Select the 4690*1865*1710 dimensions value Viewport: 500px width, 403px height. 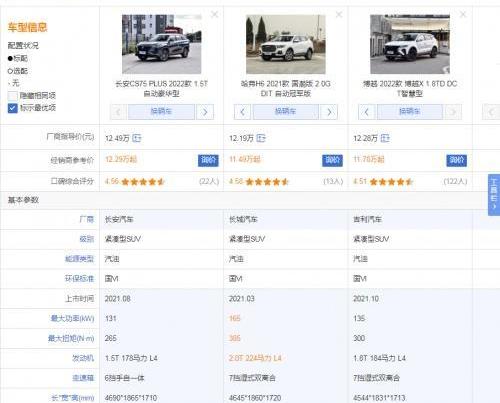coord(131,398)
